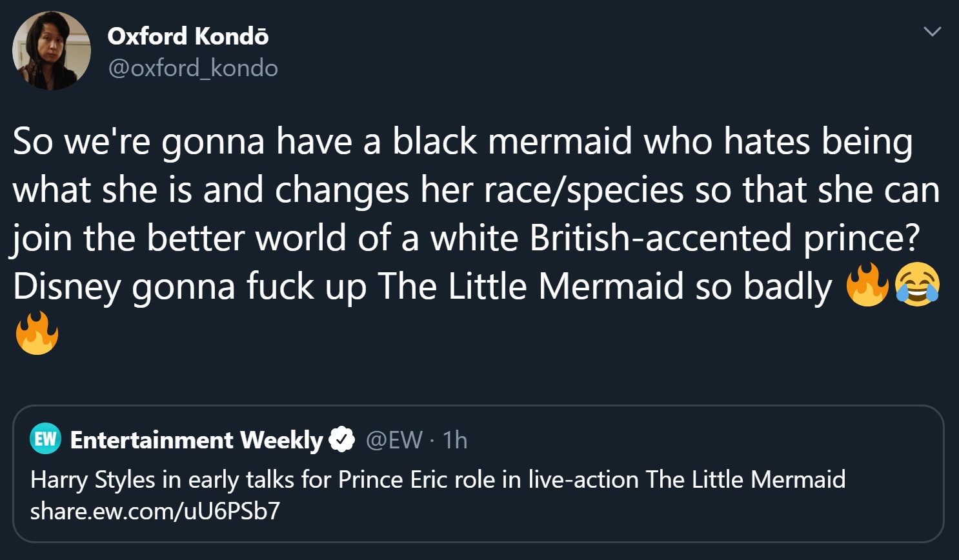
Task: Open the Oxford Kondō display name
Action: point(188,36)
